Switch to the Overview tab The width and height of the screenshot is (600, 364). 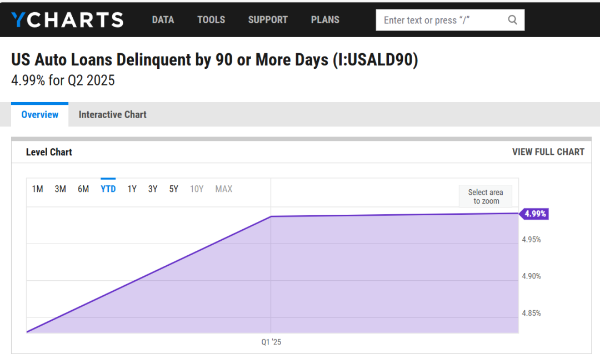pyautogui.click(x=40, y=115)
